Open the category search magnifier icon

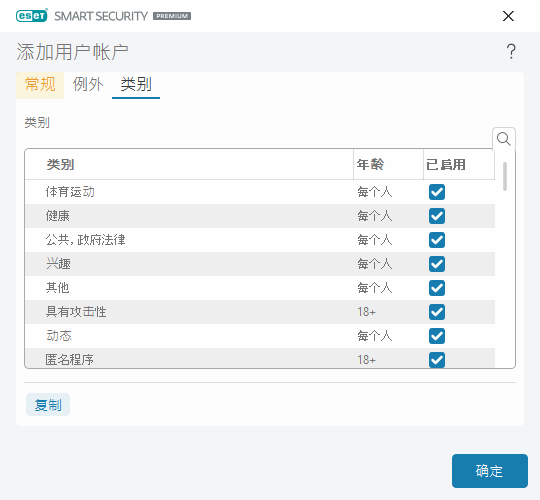(503, 139)
